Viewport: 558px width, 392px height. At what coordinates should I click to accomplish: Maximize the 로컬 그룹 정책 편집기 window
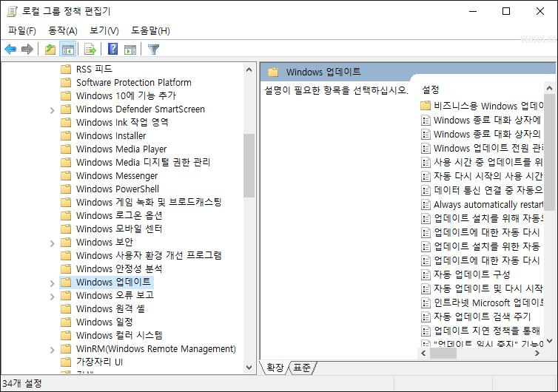click(506, 11)
